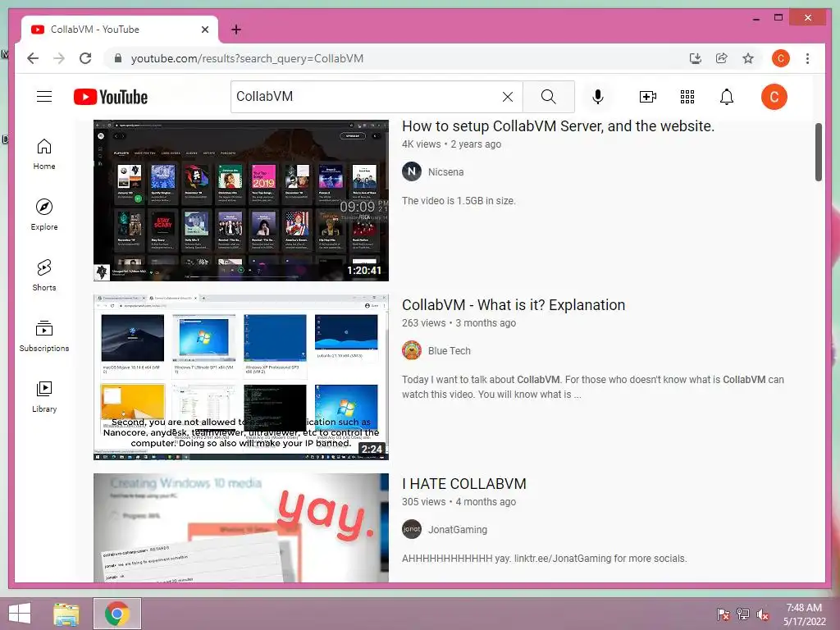Click the '263 views • 3 months ago' text
Screen dimensions: 840x630
(459, 323)
